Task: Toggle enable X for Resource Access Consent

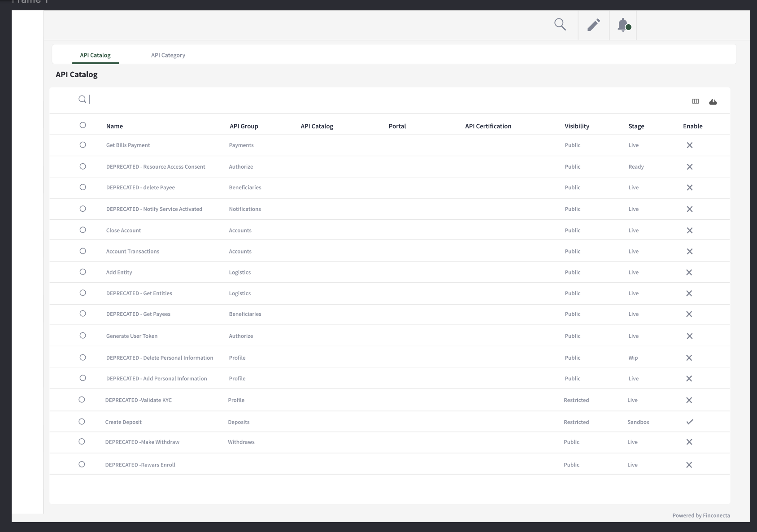Action: [x=690, y=167]
